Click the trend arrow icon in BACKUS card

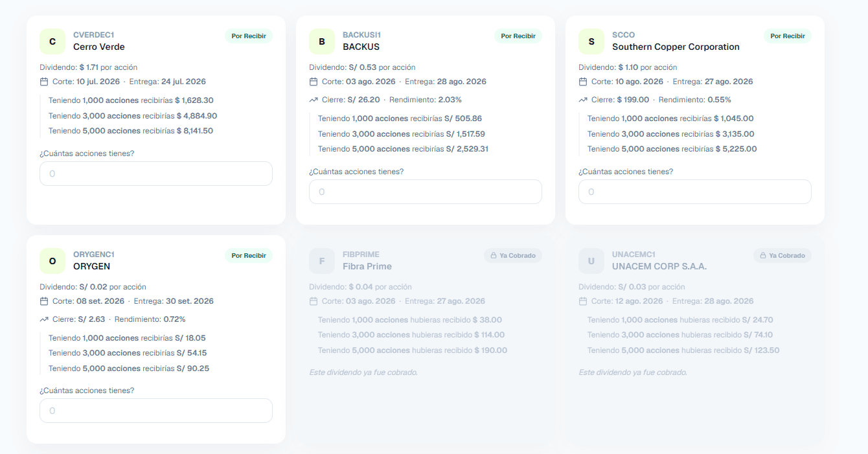[314, 100]
